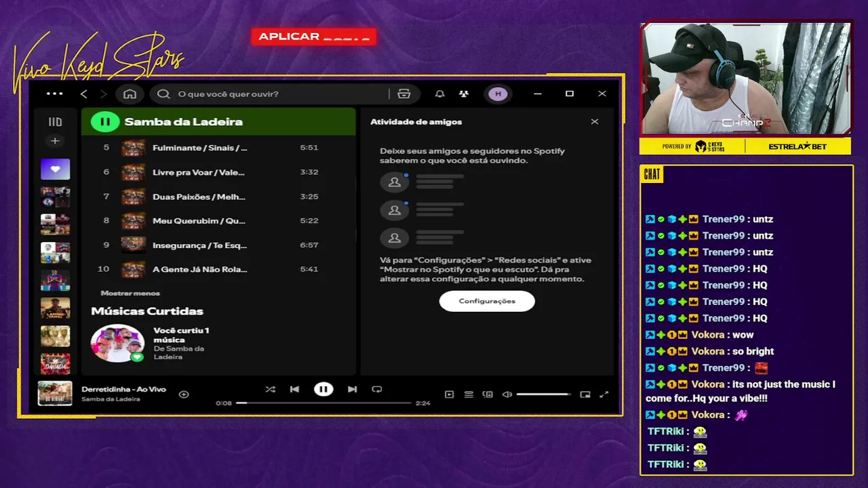The height and width of the screenshot is (488, 868).
Task: Play track 'Insegurança / Te Esq...'
Action: (218, 245)
